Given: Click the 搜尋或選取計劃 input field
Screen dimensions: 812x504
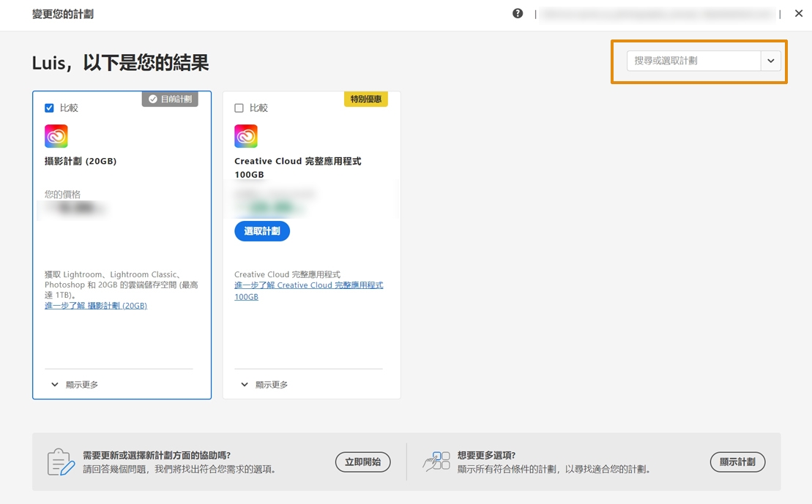Looking at the screenshot, I should point(693,61).
